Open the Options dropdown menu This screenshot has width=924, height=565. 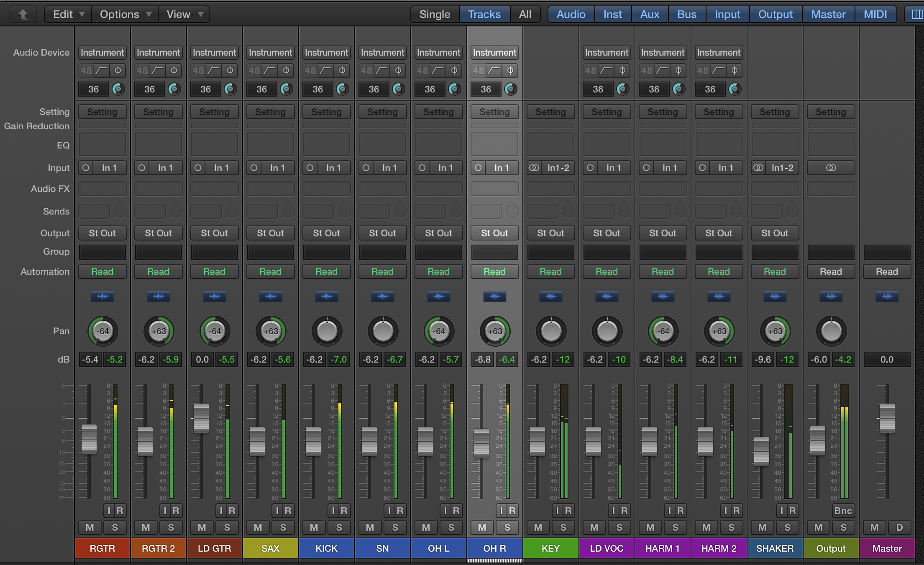(125, 15)
